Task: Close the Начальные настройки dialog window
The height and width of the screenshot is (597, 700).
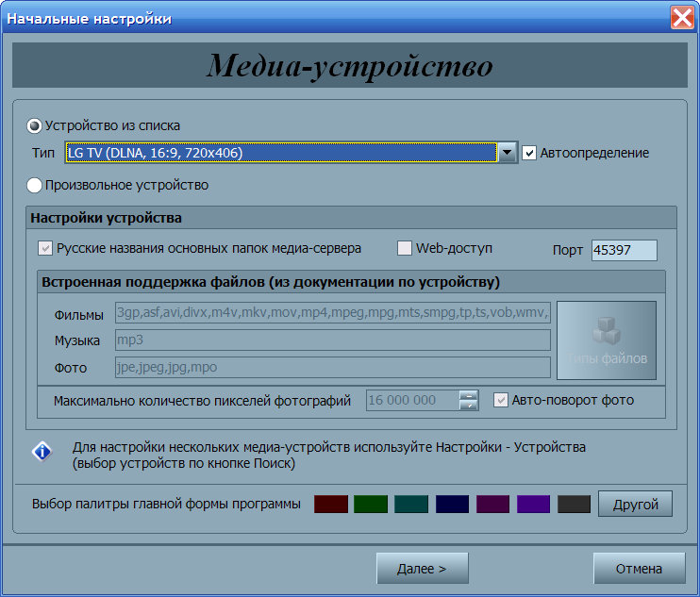Action: click(682, 17)
